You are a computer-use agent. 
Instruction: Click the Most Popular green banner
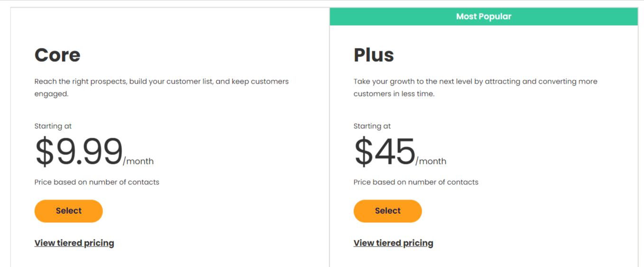(484, 17)
